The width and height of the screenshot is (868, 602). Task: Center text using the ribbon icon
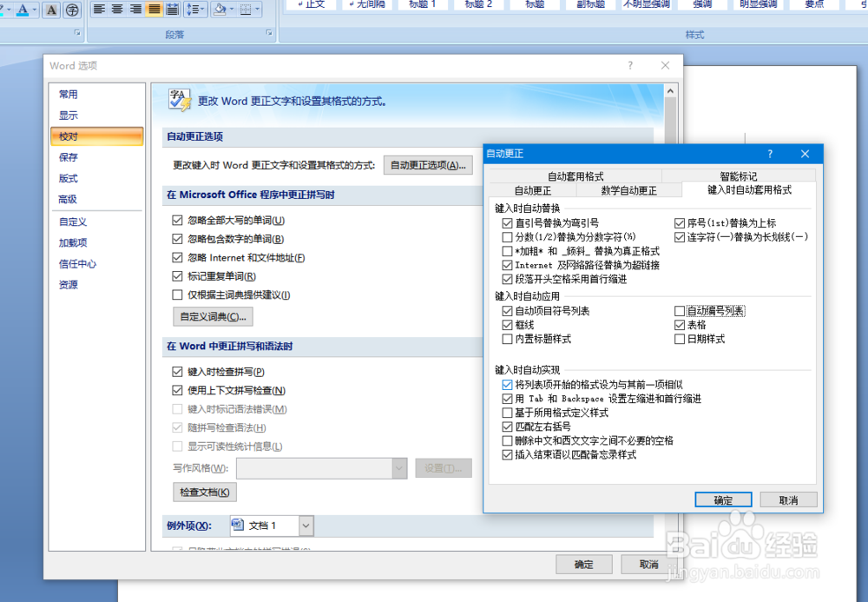[x=117, y=9]
